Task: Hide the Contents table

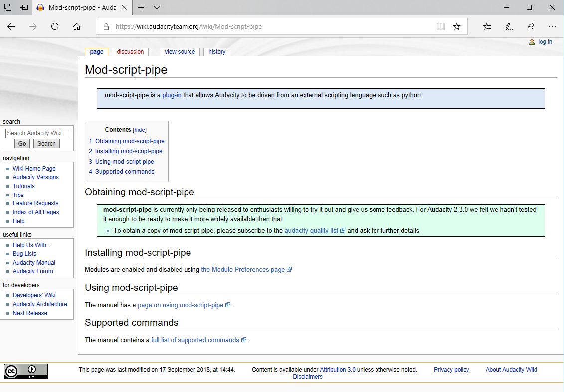Action: (x=140, y=130)
